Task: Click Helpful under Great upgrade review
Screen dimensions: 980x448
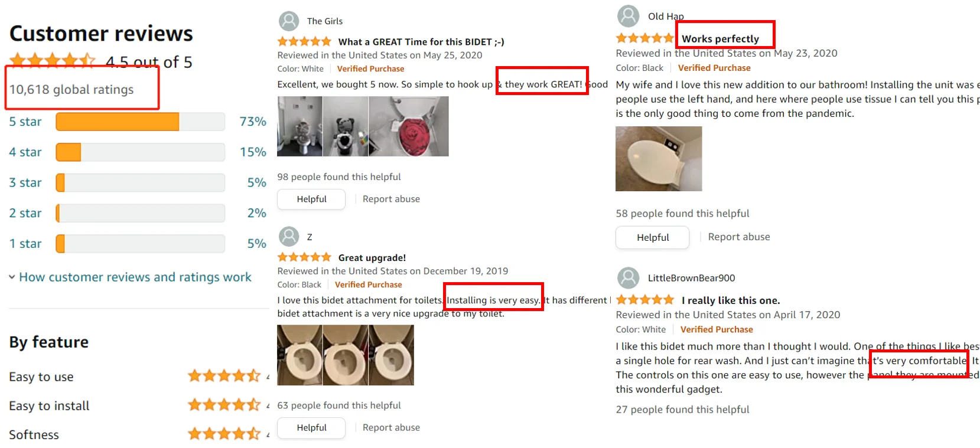Action: click(311, 427)
